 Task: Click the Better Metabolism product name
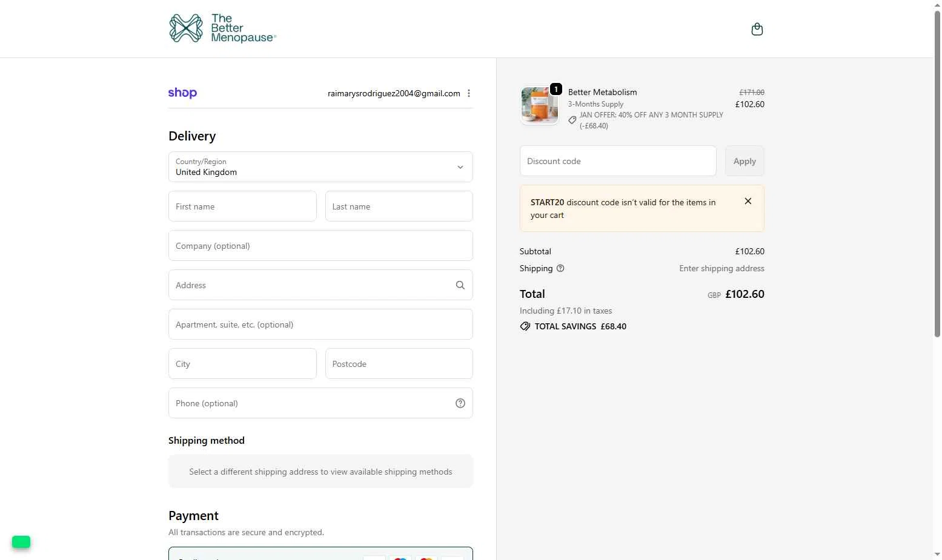[x=602, y=92]
